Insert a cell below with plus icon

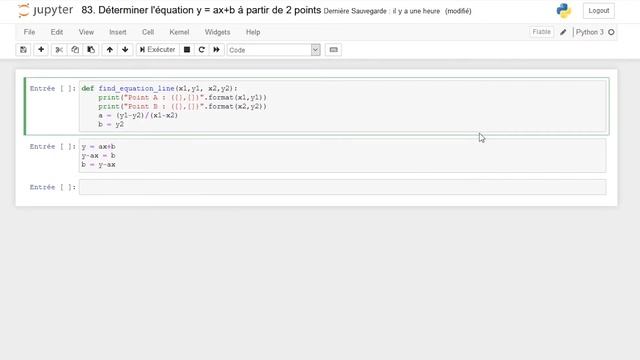click(x=41, y=50)
